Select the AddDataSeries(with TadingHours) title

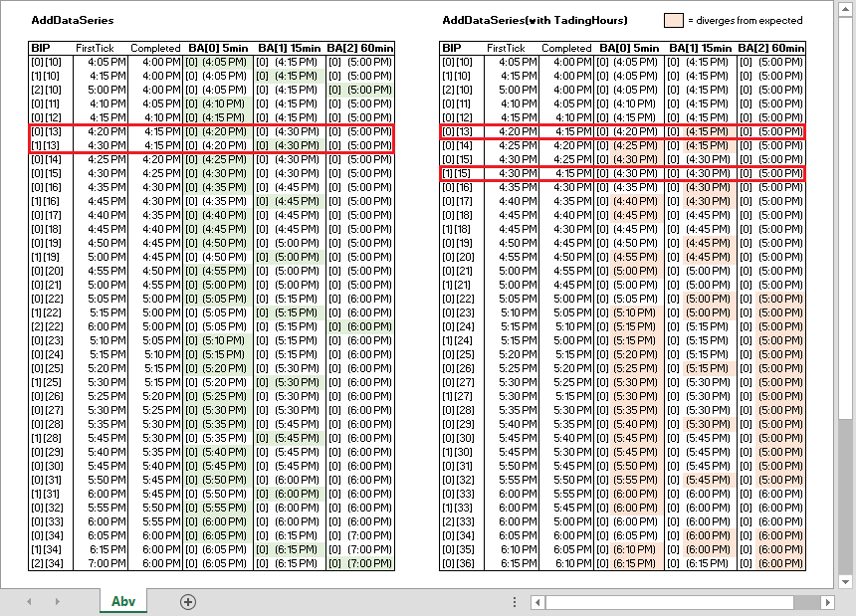pos(535,20)
